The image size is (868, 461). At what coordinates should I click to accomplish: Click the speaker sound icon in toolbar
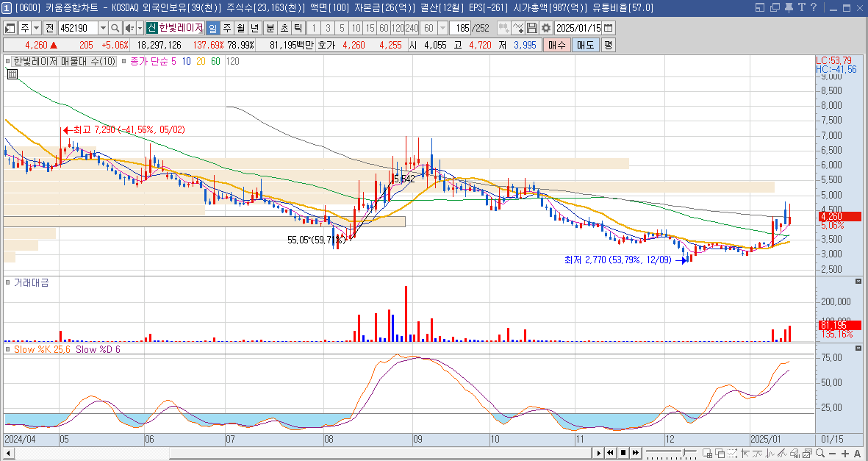click(x=129, y=28)
